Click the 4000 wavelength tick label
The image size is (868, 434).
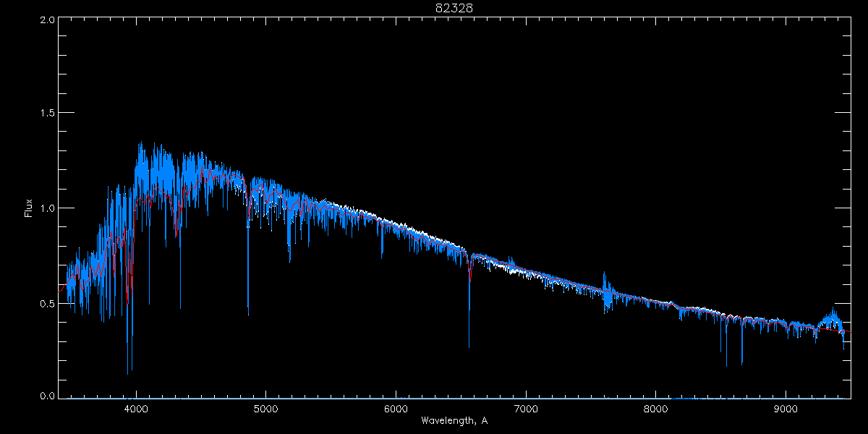(x=136, y=408)
